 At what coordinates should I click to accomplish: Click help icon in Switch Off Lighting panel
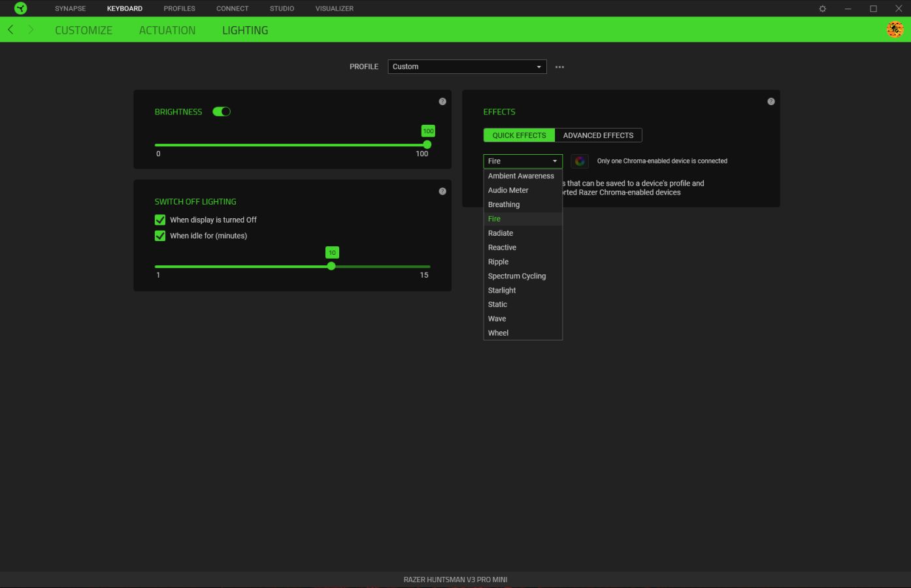click(x=442, y=191)
